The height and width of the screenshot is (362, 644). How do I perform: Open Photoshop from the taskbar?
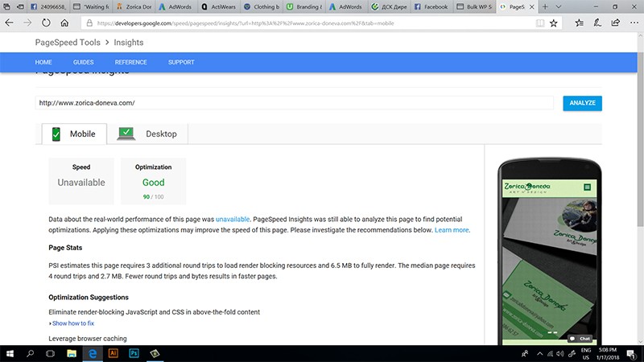point(134,353)
